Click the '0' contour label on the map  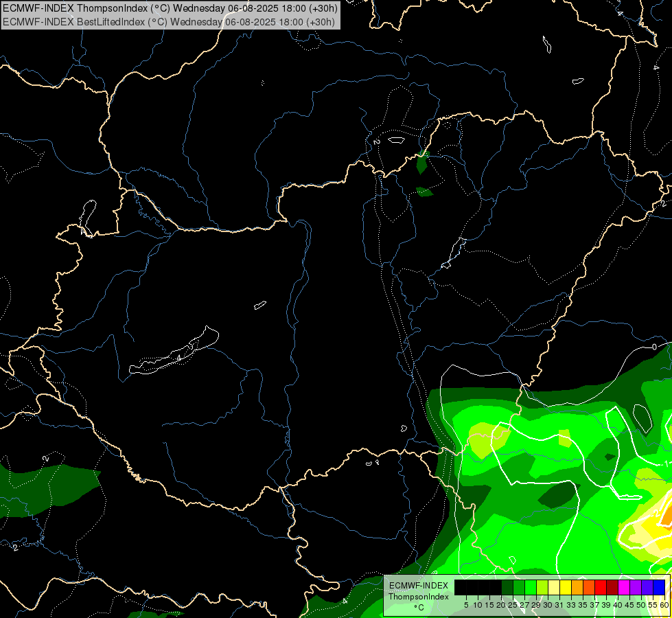pos(654,347)
